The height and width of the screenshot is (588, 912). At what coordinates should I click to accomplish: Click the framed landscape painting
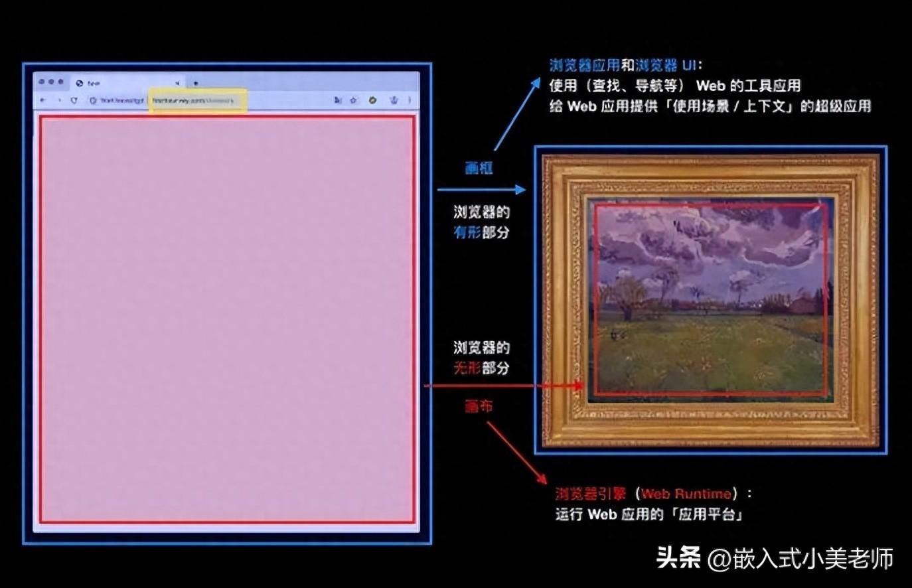point(711,300)
